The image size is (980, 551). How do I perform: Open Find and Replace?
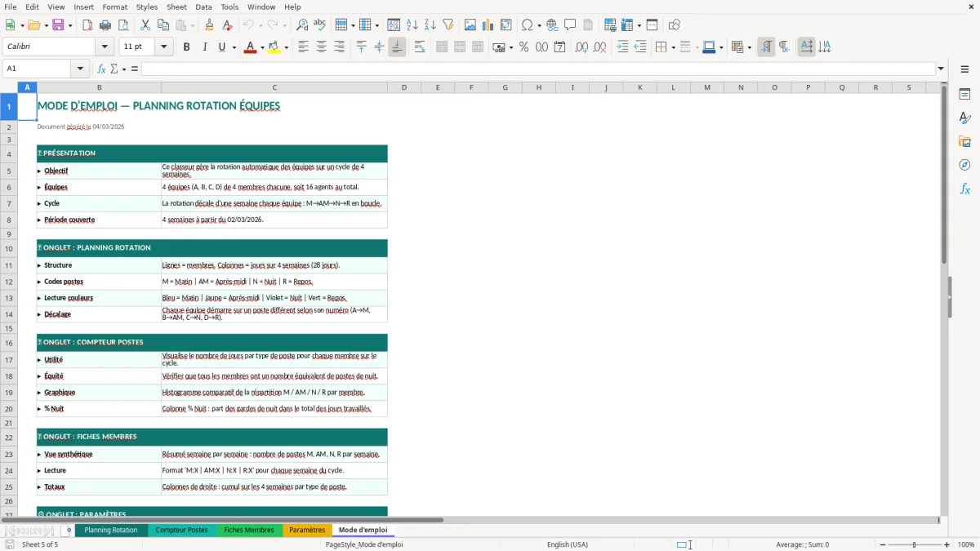coord(302,25)
